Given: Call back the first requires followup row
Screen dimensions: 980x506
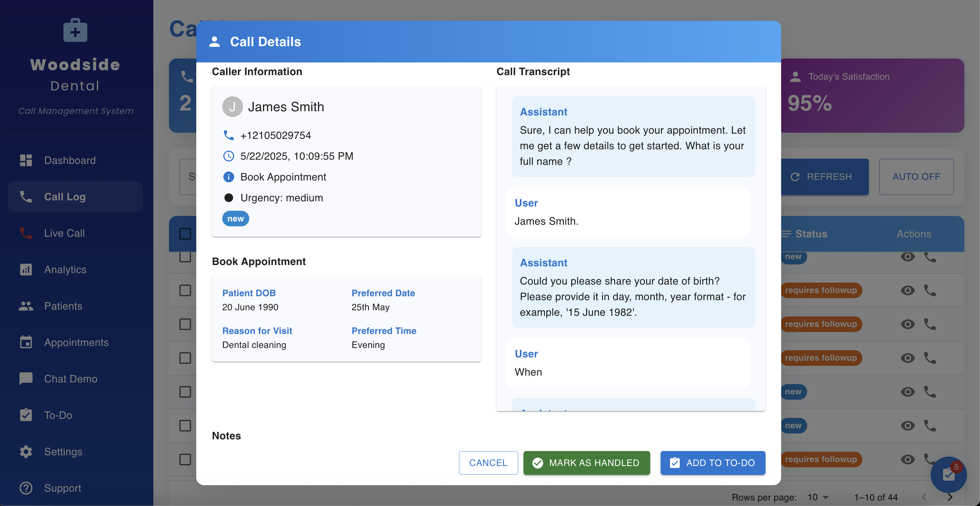Looking at the screenshot, I should point(930,290).
